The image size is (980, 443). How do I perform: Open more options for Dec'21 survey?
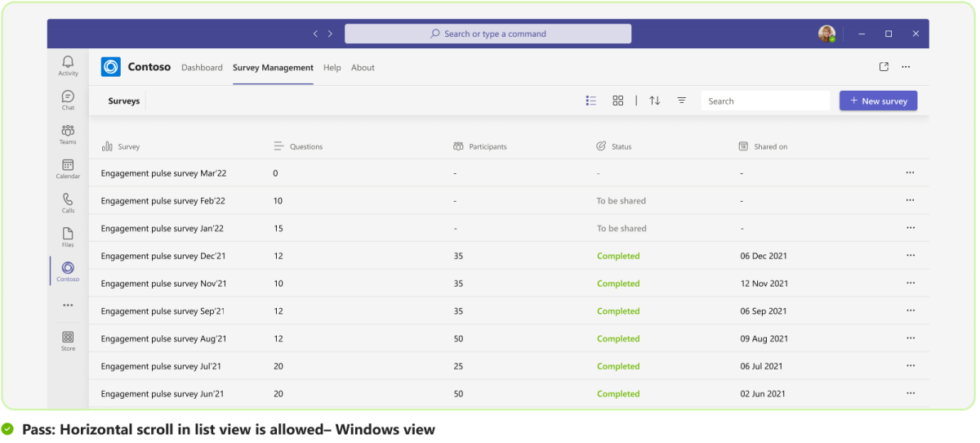coord(910,256)
